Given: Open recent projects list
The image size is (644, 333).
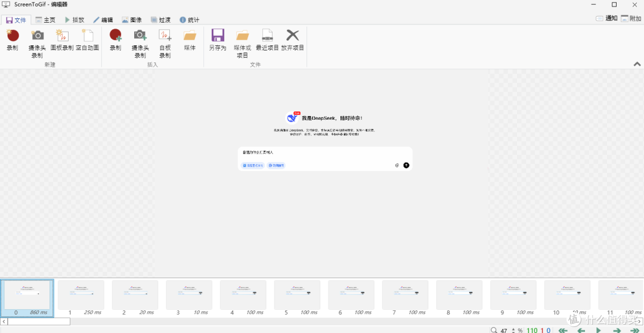Looking at the screenshot, I should click(267, 40).
